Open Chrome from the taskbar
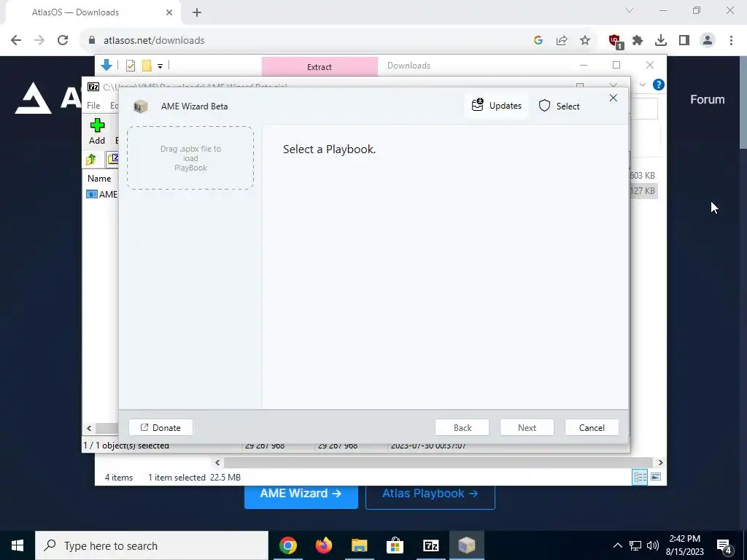This screenshot has width=747, height=560. [287, 545]
